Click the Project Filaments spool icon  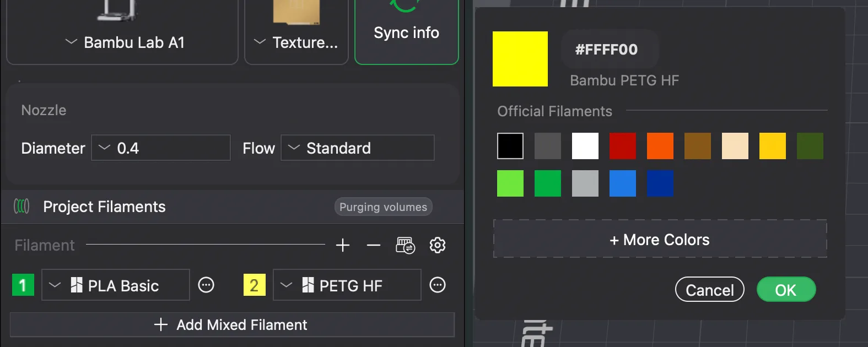pos(21,207)
